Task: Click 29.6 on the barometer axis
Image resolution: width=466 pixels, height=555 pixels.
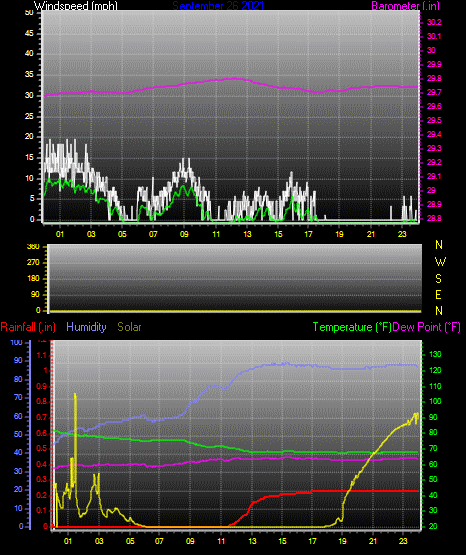Action: coord(434,107)
